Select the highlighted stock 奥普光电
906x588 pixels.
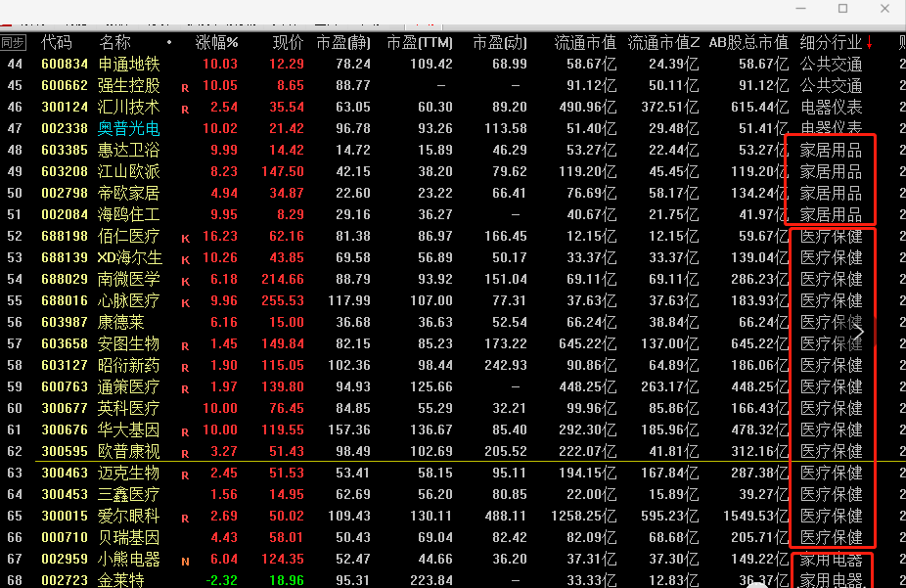point(128,129)
